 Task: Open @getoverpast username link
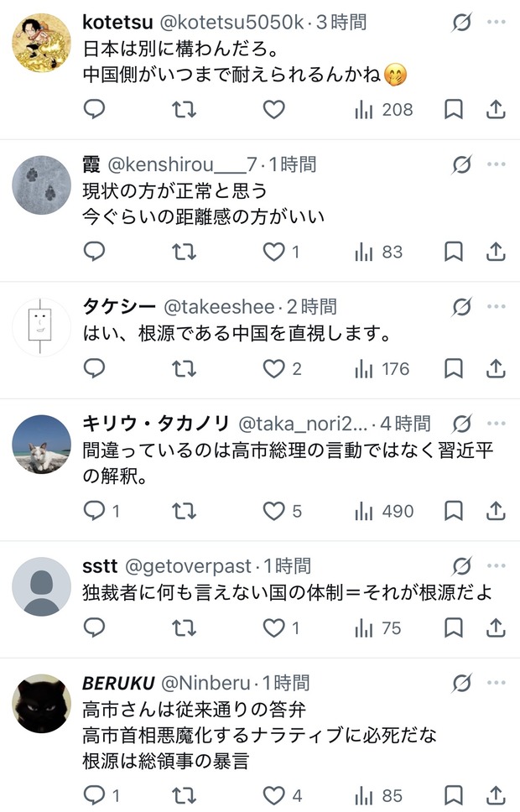[189, 566]
